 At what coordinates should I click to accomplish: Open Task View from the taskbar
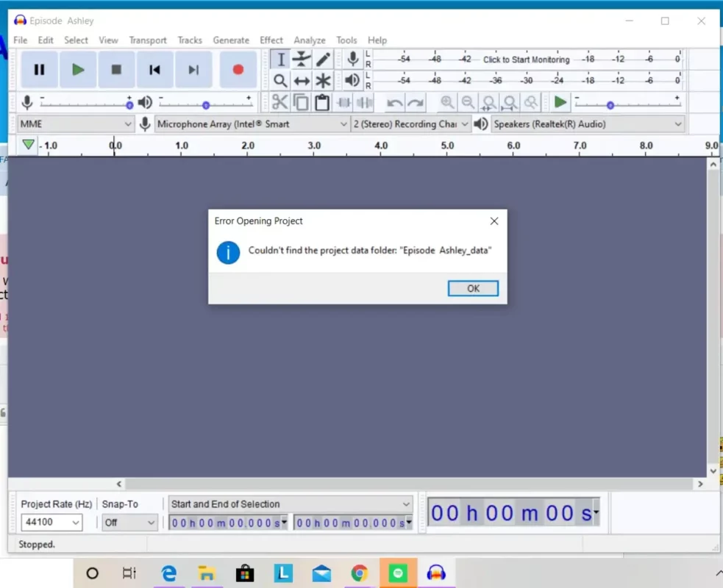click(129, 573)
